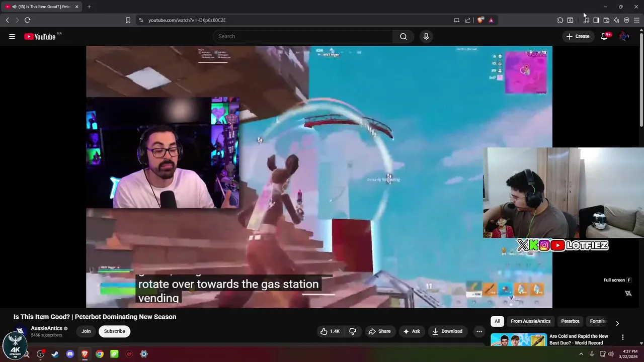
Task: Open the Brave Shields lion icon
Action: 480,20
